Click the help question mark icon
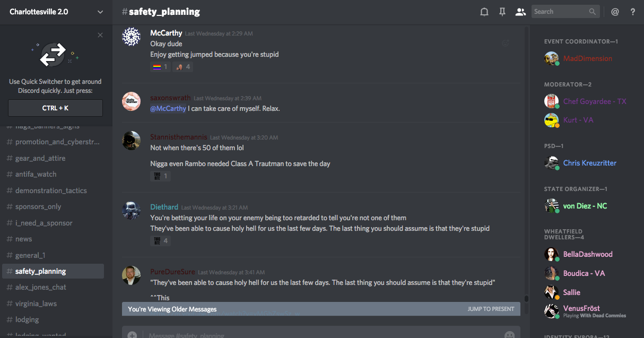The height and width of the screenshot is (338, 644). (x=633, y=12)
